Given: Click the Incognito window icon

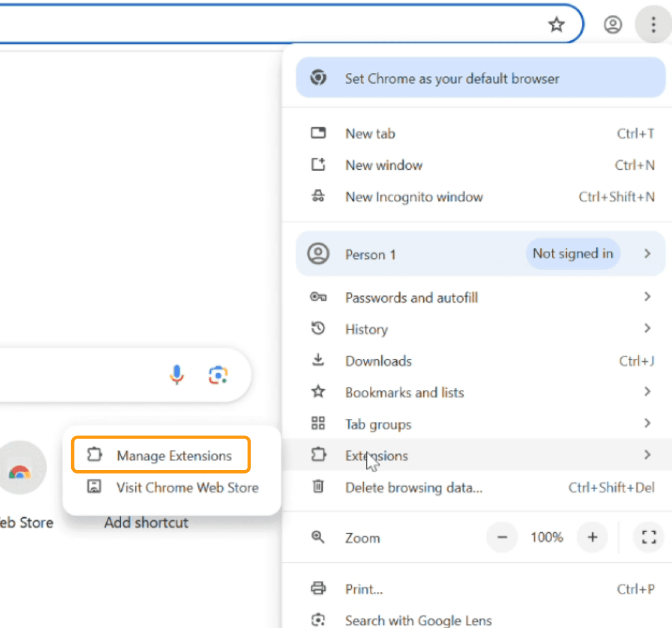Looking at the screenshot, I should pyautogui.click(x=318, y=196).
